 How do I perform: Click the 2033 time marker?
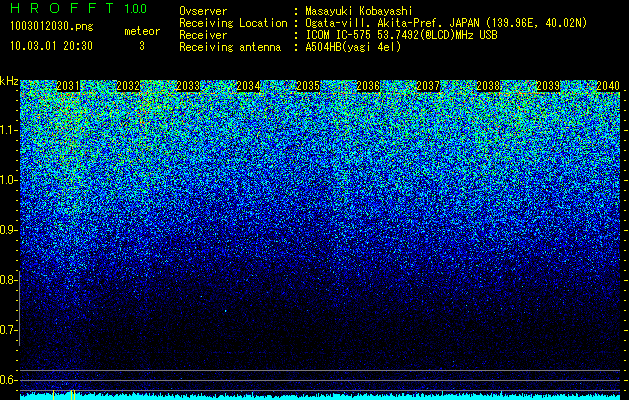pos(188,86)
